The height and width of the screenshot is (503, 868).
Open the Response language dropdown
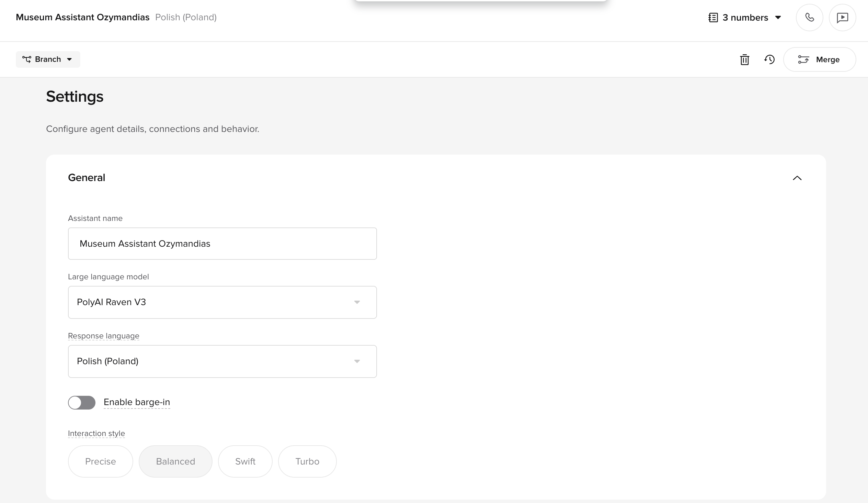coord(222,361)
